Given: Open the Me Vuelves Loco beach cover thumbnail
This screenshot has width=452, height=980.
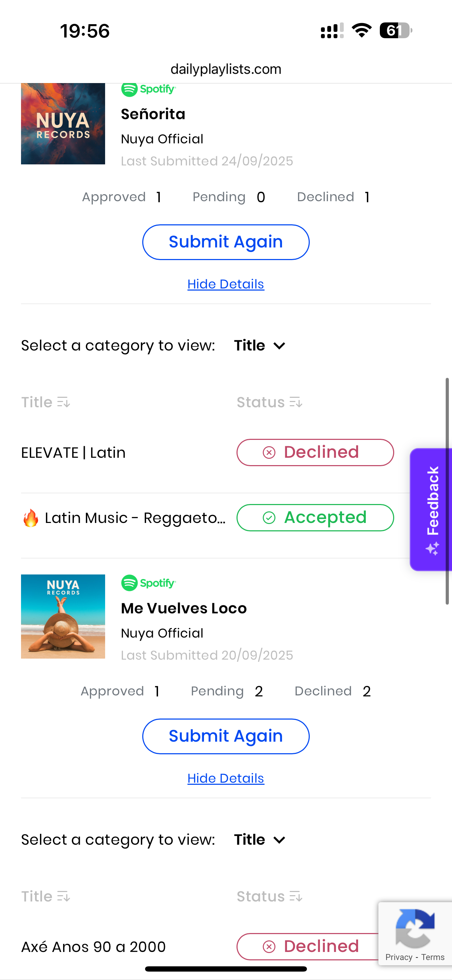Looking at the screenshot, I should [x=63, y=616].
